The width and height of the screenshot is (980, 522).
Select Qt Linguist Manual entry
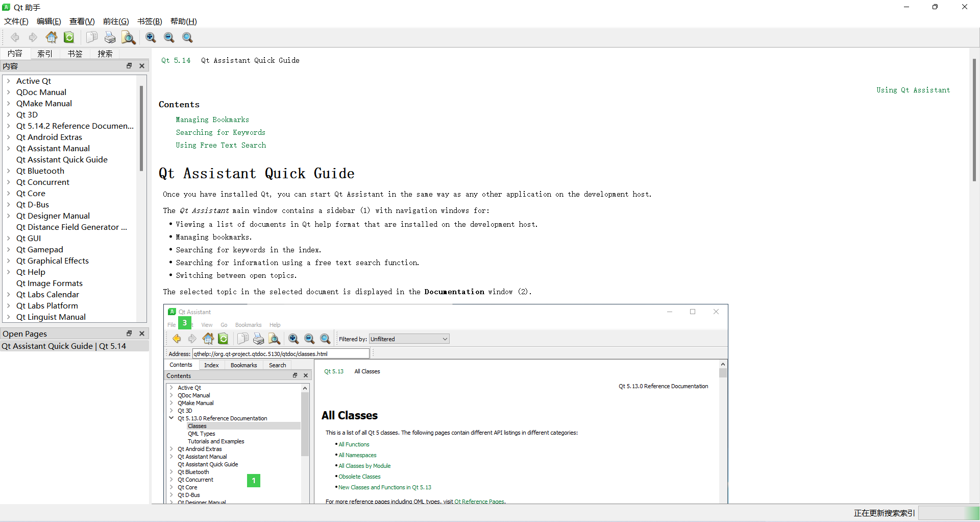(x=51, y=317)
